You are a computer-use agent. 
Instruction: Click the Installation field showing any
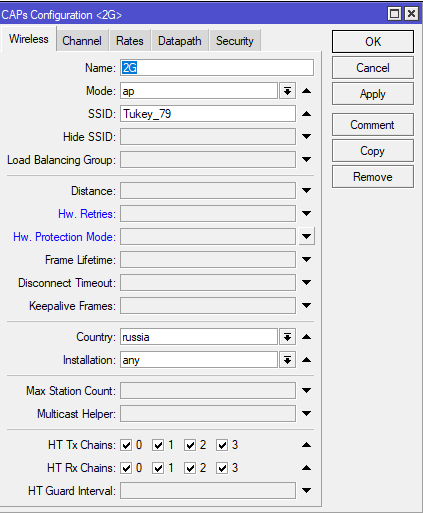(x=199, y=360)
